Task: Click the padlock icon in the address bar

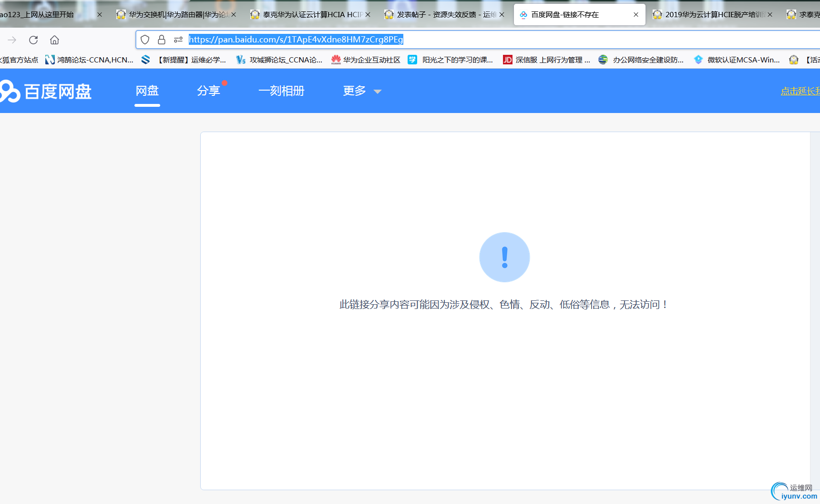Action: coord(162,40)
